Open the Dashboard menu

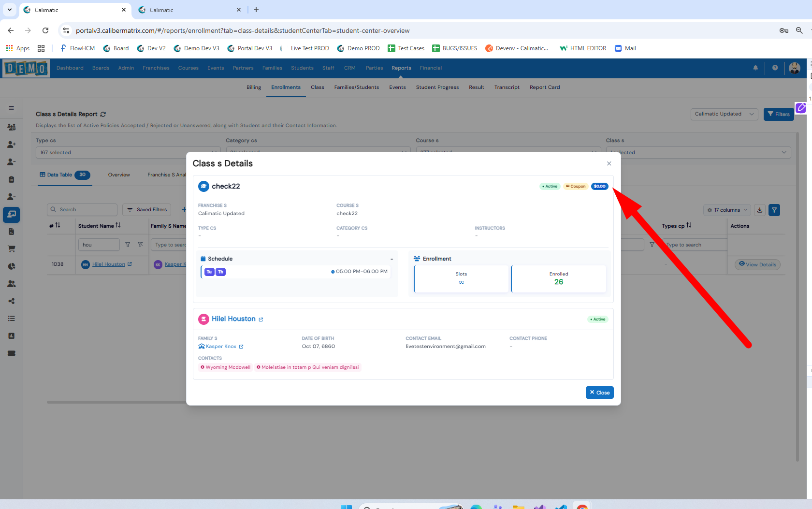(x=70, y=68)
